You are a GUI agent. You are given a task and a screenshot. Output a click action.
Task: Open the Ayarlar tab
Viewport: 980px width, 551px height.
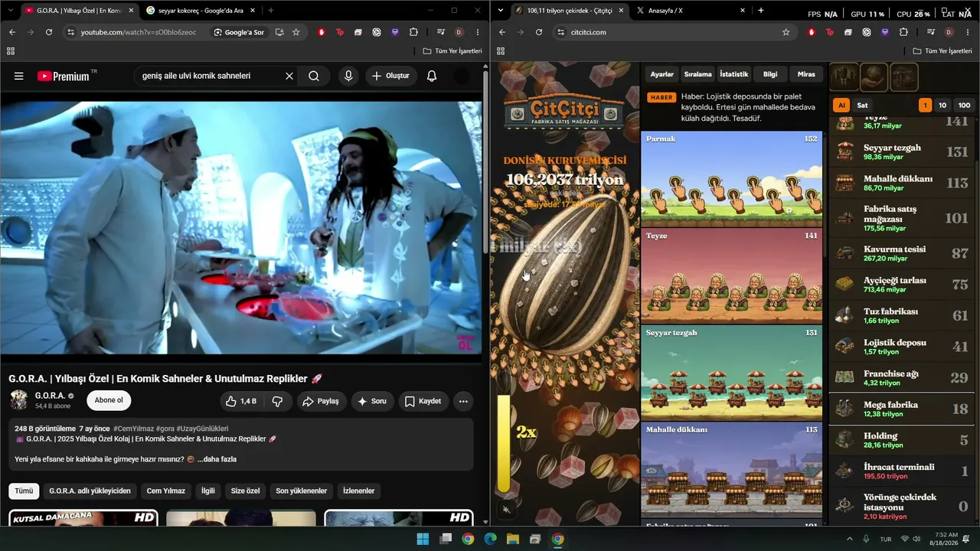coord(661,74)
